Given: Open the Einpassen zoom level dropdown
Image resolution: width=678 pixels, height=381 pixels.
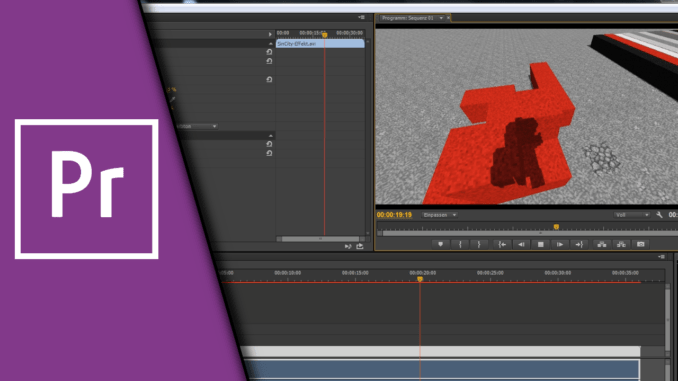Looking at the screenshot, I should [439, 215].
